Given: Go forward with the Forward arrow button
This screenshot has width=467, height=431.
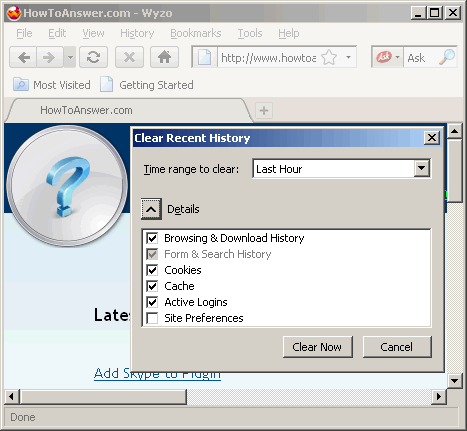Looking at the screenshot, I should click(50, 57).
